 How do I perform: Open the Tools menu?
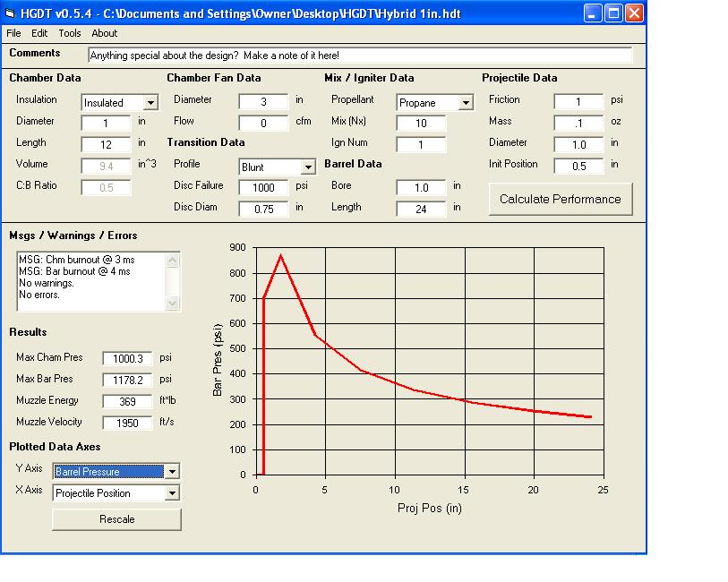70,33
